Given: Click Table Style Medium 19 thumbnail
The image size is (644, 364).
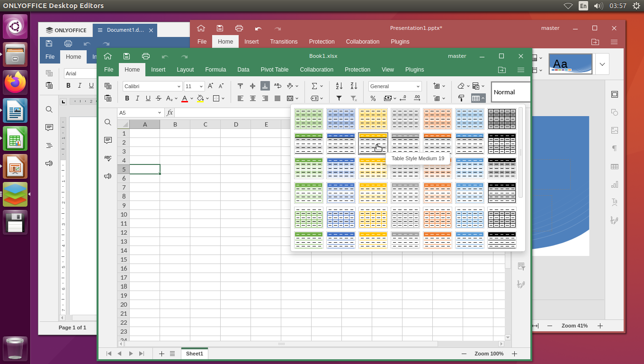Looking at the screenshot, I should (373, 143).
